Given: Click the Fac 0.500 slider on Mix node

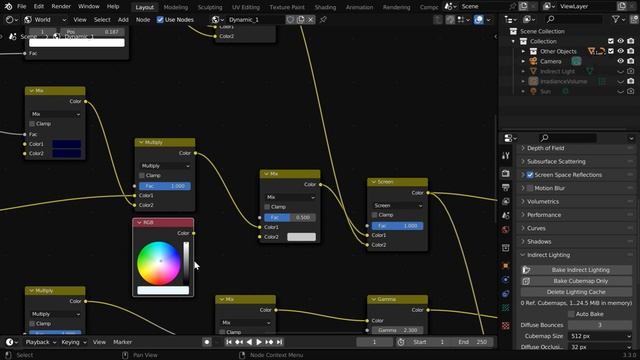Looking at the screenshot, I should 290,218.
